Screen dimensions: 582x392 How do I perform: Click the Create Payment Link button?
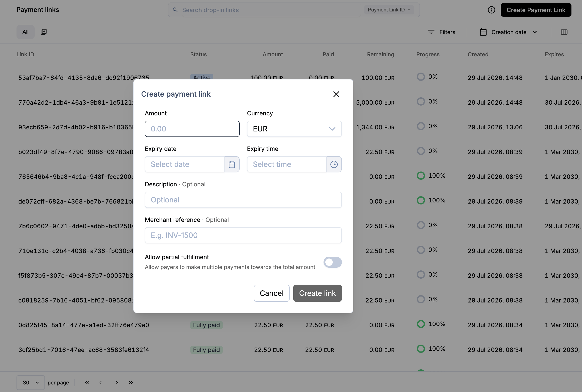click(x=536, y=10)
